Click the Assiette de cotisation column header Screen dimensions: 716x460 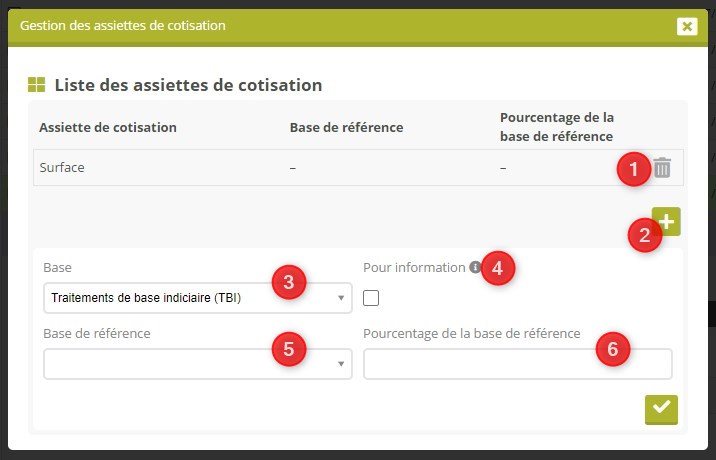[x=107, y=127]
